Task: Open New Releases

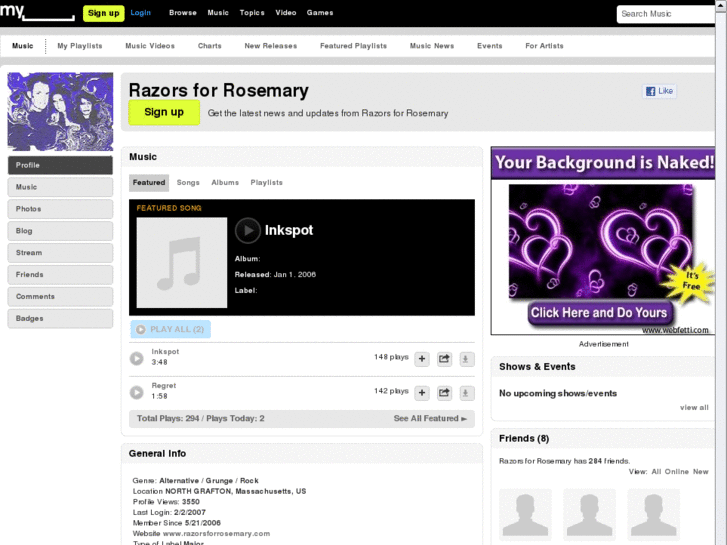Action: pos(271,46)
